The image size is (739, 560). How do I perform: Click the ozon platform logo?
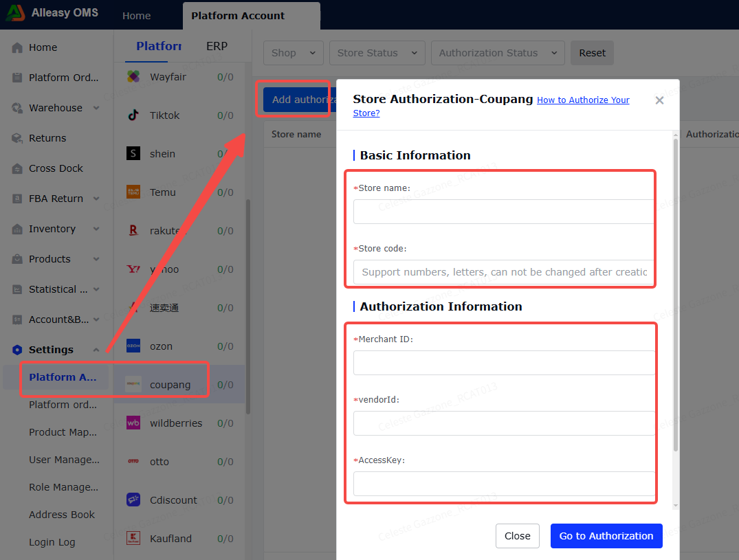pyautogui.click(x=133, y=346)
